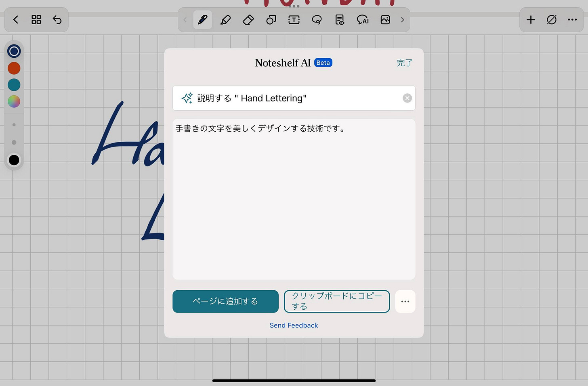The height and width of the screenshot is (386, 588).
Task: Clear the AI prompt with X icon
Action: (x=407, y=98)
